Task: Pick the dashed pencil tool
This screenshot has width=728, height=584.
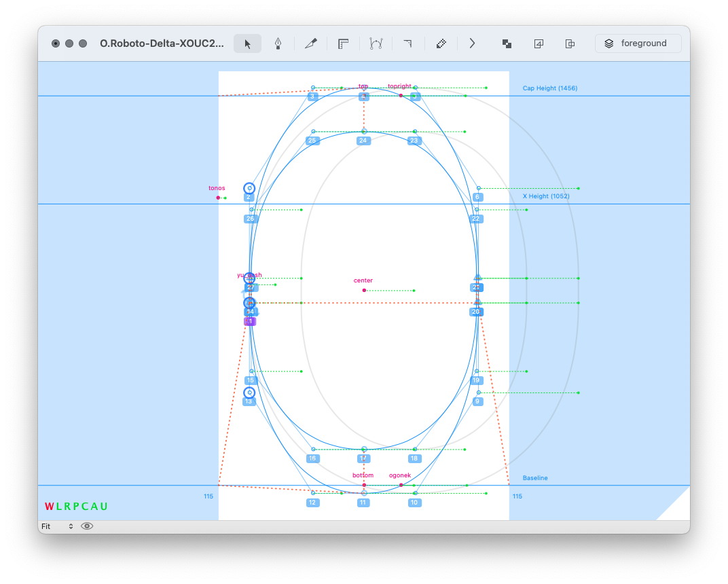Action: coord(441,43)
